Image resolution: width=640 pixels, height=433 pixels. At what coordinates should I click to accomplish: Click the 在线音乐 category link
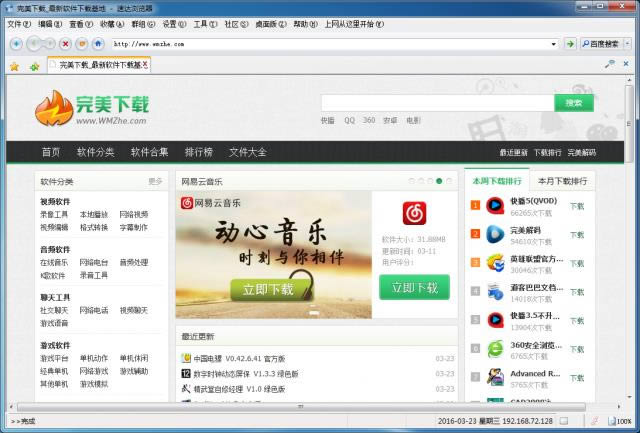54,262
